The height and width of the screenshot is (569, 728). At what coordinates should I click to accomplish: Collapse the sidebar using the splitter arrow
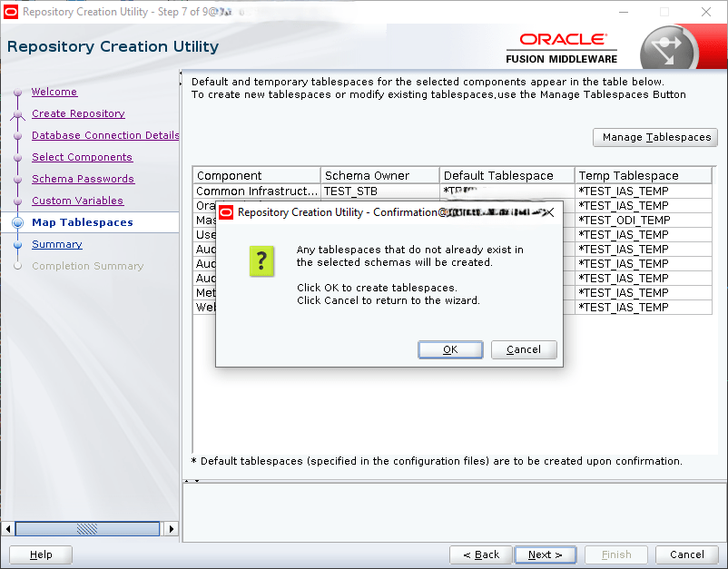coord(181,74)
